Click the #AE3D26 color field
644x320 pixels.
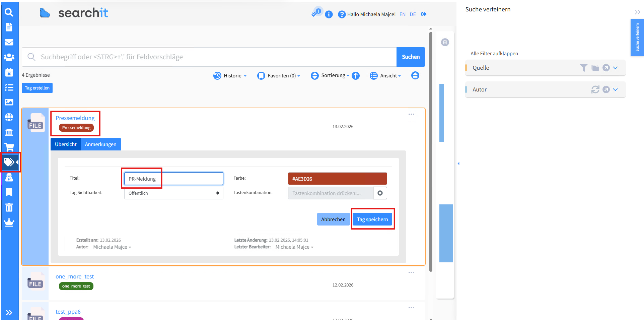click(337, 178)
